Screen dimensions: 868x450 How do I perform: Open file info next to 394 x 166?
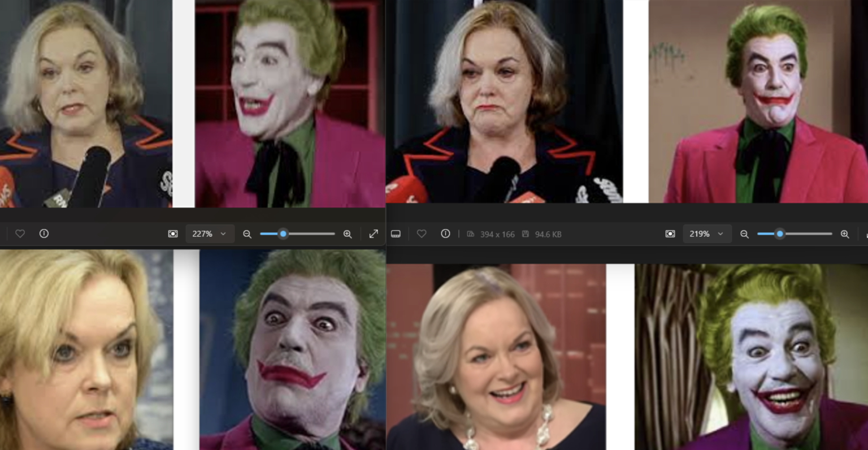tap(445, 234)
